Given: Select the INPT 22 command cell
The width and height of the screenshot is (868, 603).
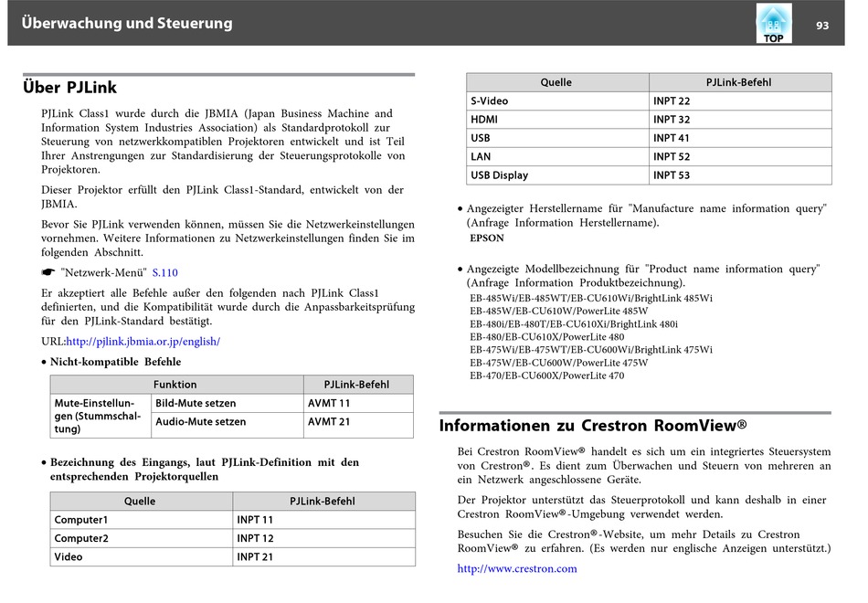Looking at the screenshot, I should click(740, 100).
